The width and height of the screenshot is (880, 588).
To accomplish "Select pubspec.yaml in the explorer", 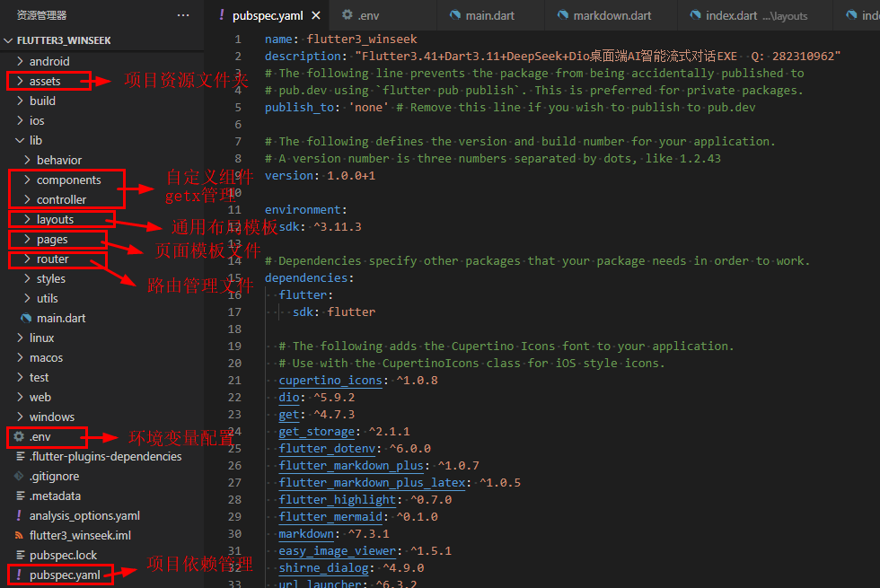I will (65, 575).
